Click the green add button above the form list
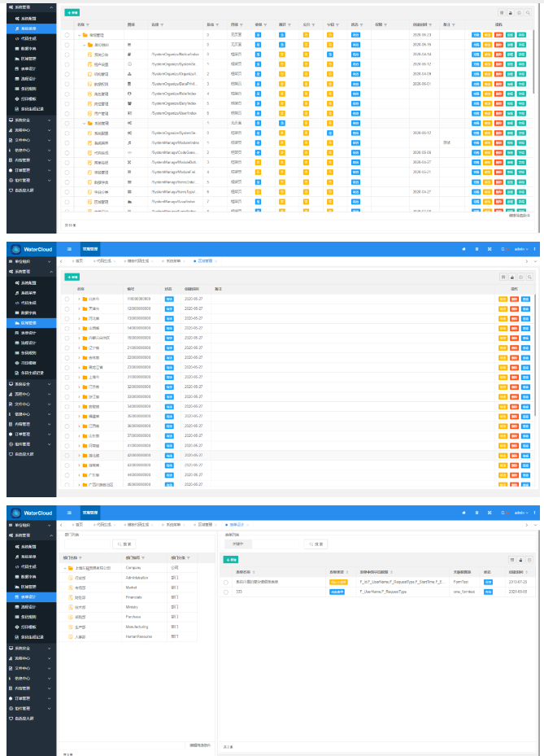544x756 pixels. [231, 560]
